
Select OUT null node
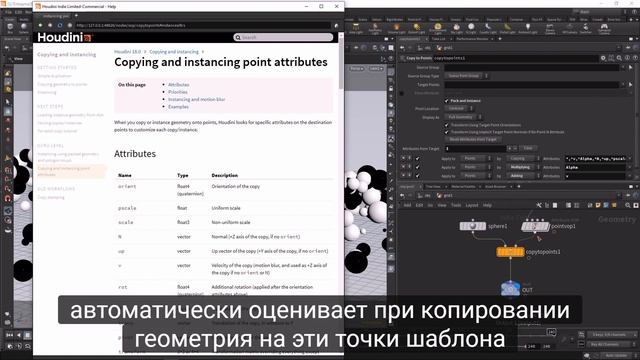tap(510, 289)
